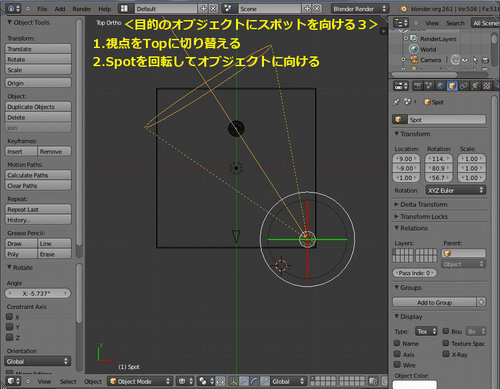Click the Repeat Last button
This screenshot has height=389, width=500.
(x=38, y=209)
